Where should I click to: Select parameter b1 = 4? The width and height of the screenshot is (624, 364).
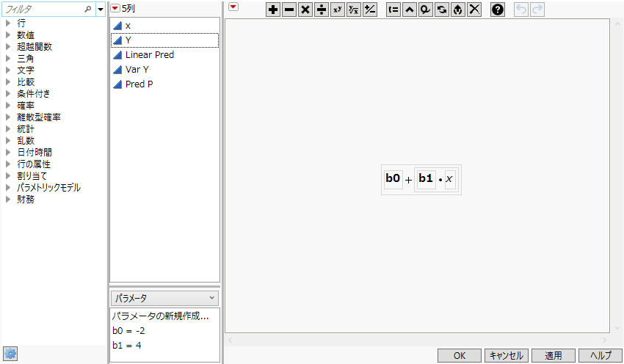(127, 346)
